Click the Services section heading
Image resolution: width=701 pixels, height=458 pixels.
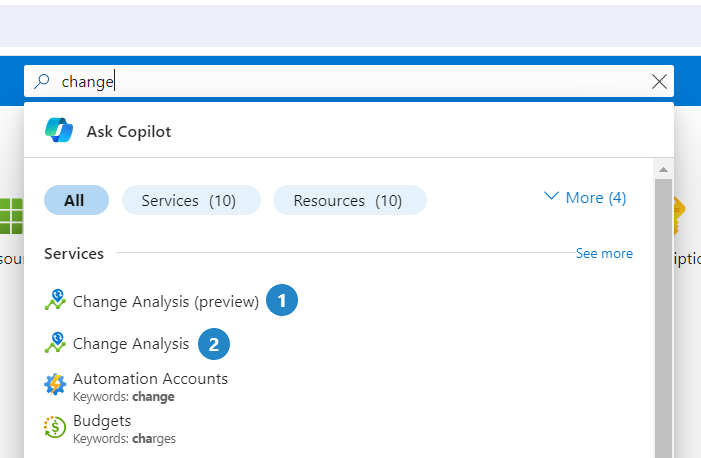[74, 254]
